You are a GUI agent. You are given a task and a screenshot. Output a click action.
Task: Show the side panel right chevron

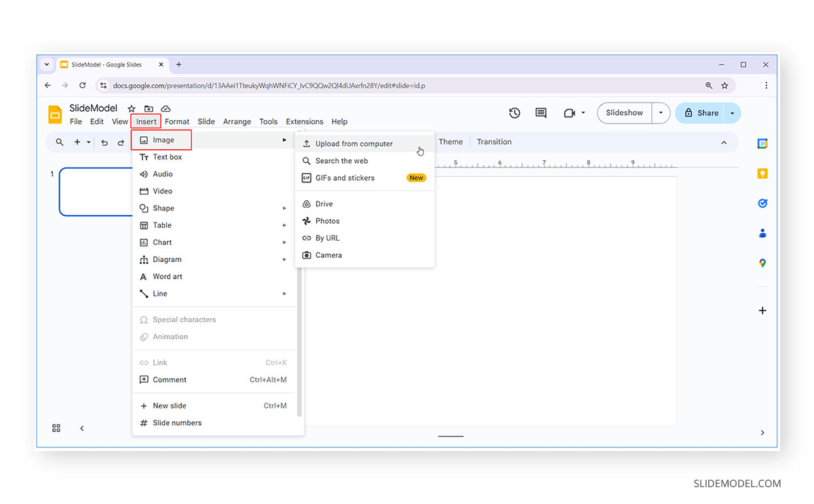[x=762, y=433]
